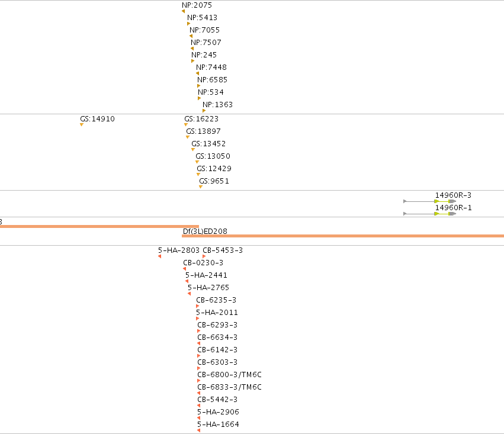Open the NP:7507 insertion entry
This screenshot has height=434, width=504.
pyautogui.click(x=206, y=43)
